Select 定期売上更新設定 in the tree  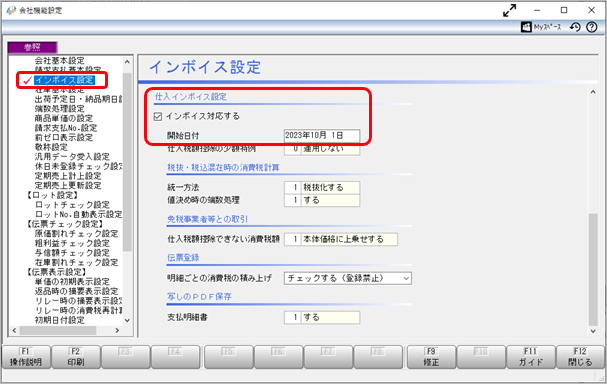click(x=68, y=185)
